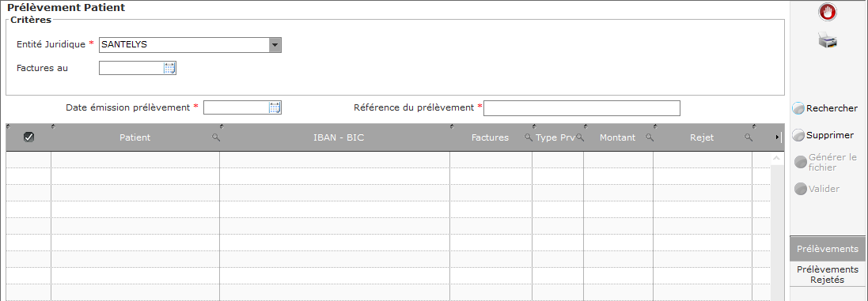Image resolution: width=868 pixels, height=301 pixels.
Task: Click the red stop hand icon
Action: pos(828,12)
